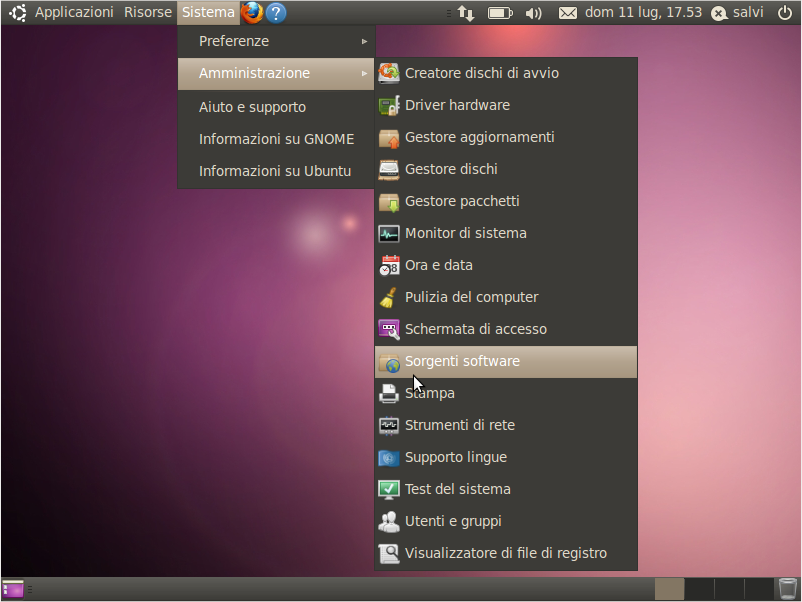Open the Applicazioni menu
The height and width of the screenshot is (602, 802).
[x=74, y=12]
